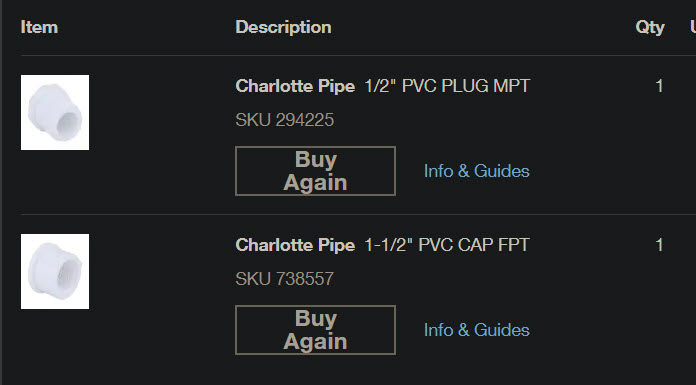Screen dimensions: 696x385
Task: Click Charlotte Pipe brand on plug row
Action: pyautogui.click(x=295, y=86)
